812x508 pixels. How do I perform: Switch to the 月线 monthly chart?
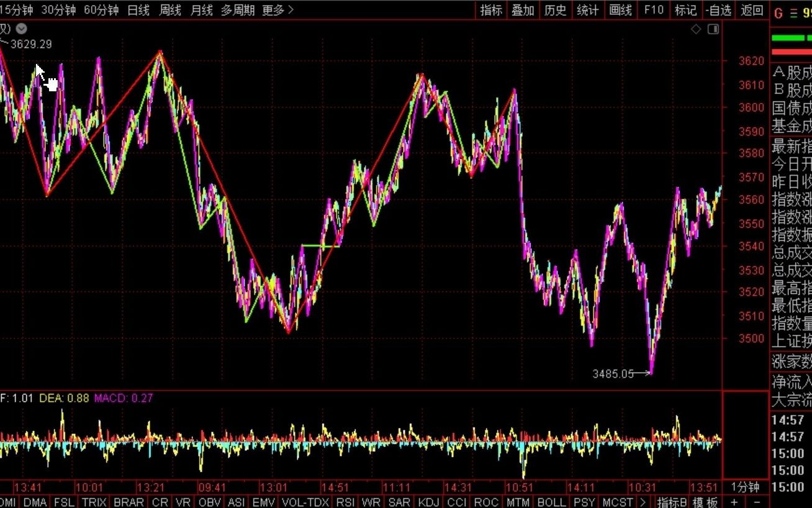point(202,10)
